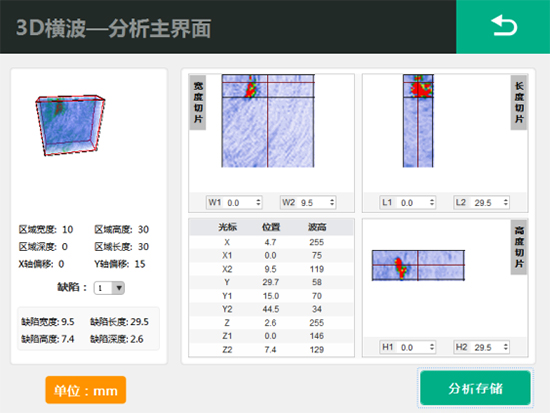Click the red defect in width slice view
Image resolution: width=550 pixels, height=413 pixels.
coord(251,88)
